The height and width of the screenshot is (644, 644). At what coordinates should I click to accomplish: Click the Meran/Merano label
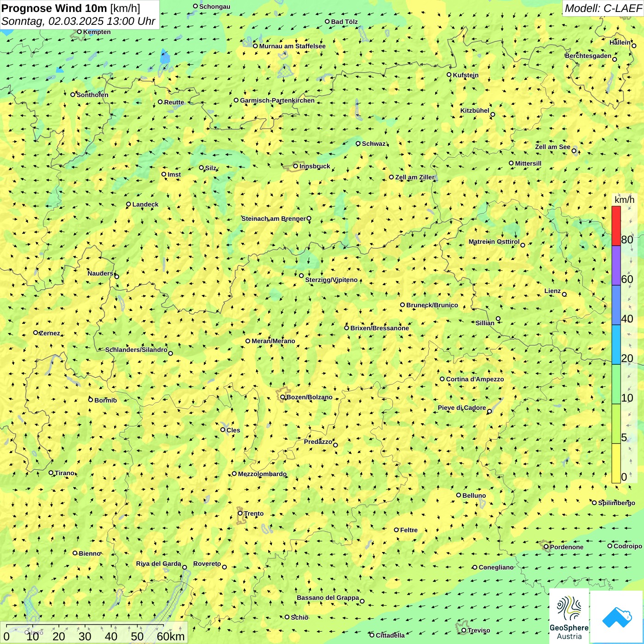pos(273,341)
